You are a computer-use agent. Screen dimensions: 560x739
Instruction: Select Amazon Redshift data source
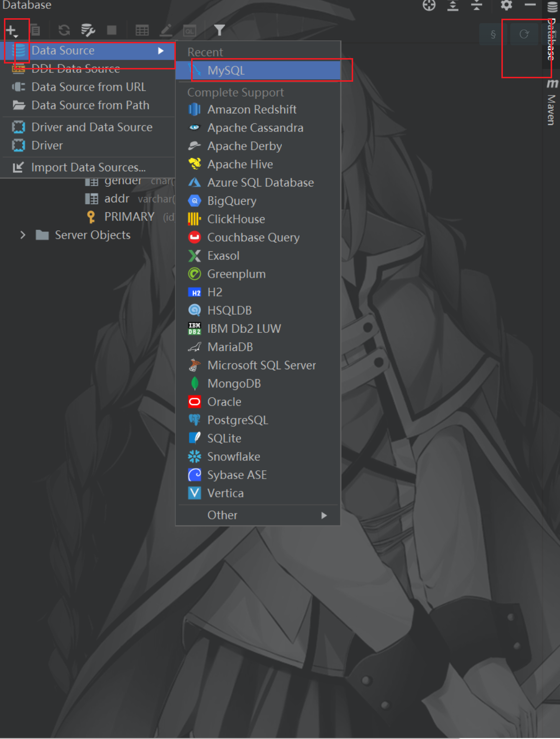pyautogui.click(x=258, y=109)
